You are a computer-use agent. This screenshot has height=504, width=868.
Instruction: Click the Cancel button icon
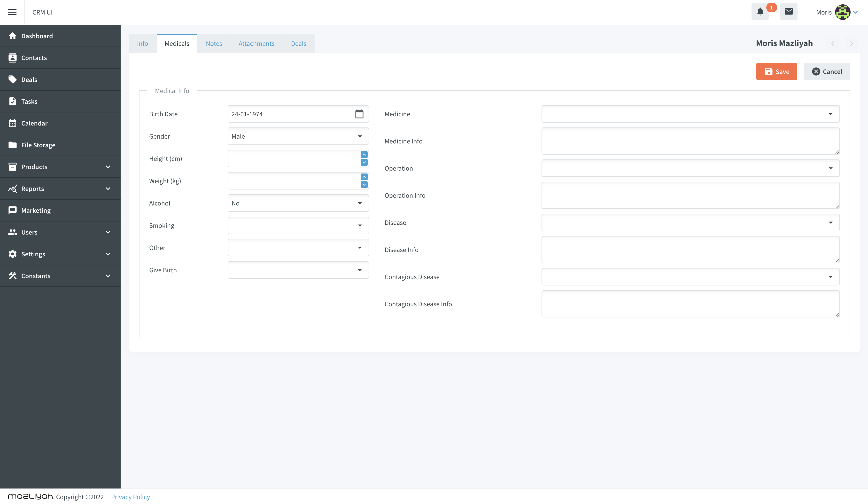pos(816,71)
